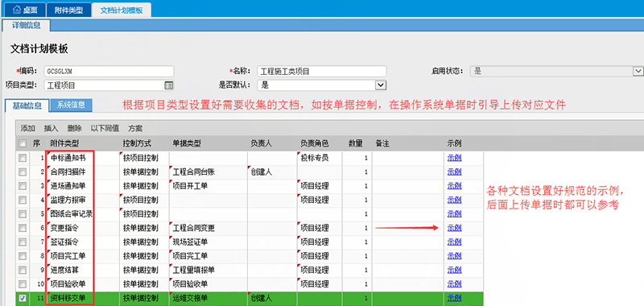Click 项目经理 in the 进场通知单 row
The width and height of the screenshot is (644, 306).
pyautogui.click(x=315, y=186)
